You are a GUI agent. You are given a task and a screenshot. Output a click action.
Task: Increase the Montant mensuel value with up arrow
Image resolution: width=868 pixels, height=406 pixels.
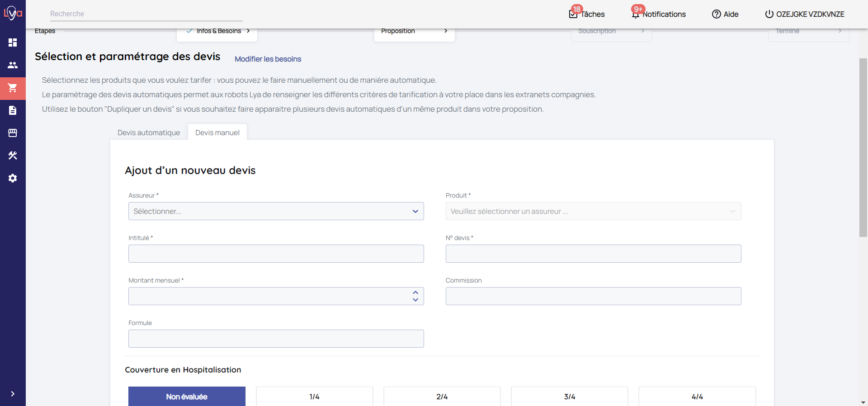pos(415,292)
